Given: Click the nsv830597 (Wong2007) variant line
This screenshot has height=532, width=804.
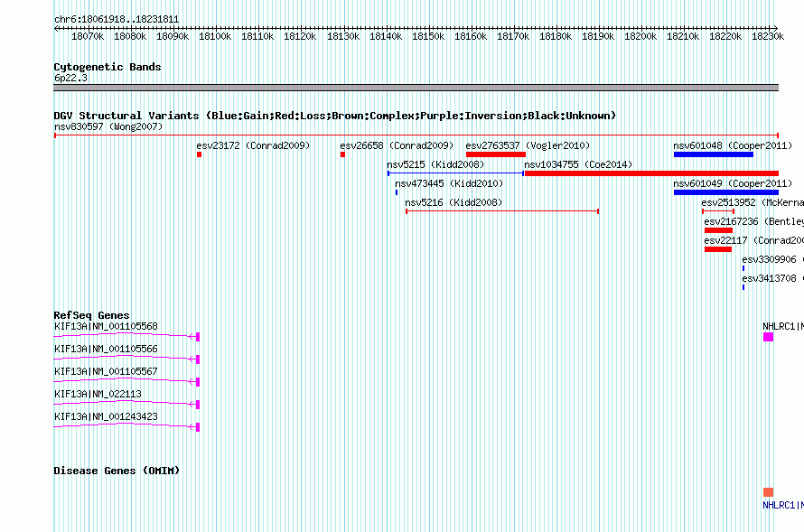Looking at the screenshot, I should pos(416,135).
